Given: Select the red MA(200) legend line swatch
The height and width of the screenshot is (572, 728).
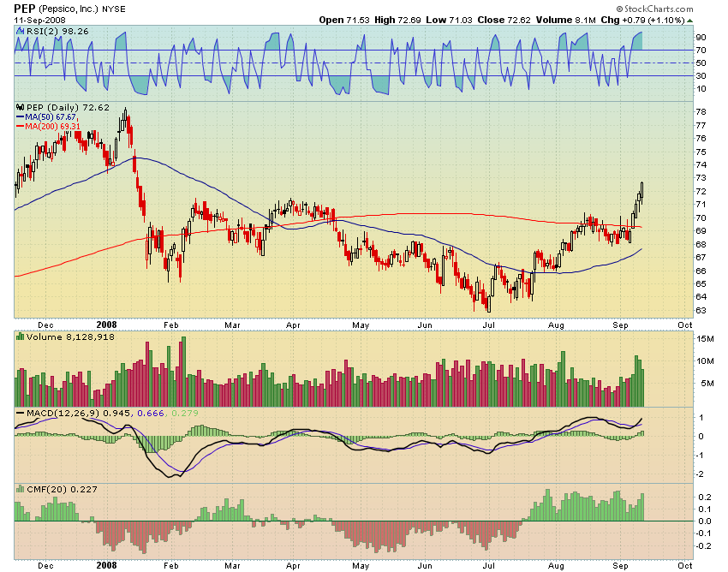Looking at the screenshot, I should click(21, 126).
